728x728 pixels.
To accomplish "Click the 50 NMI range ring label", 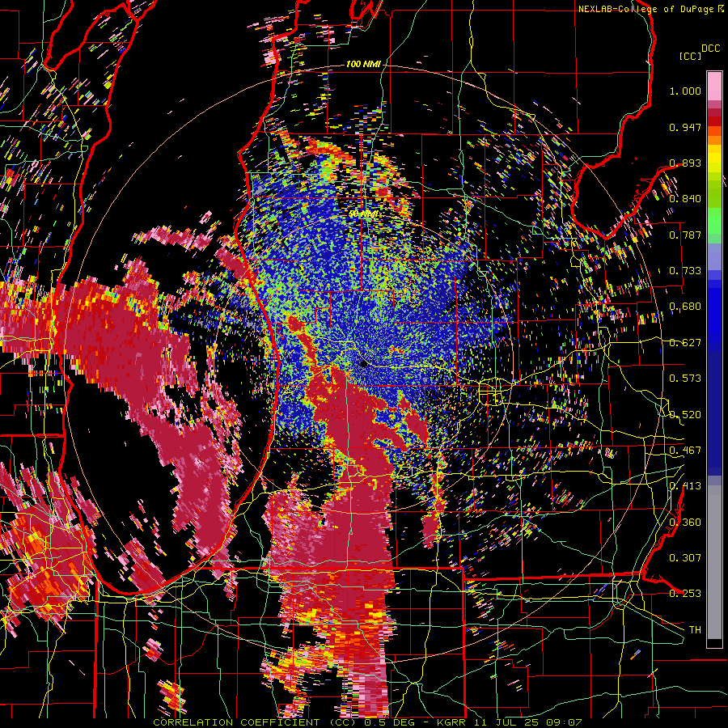I will (363, 214).
